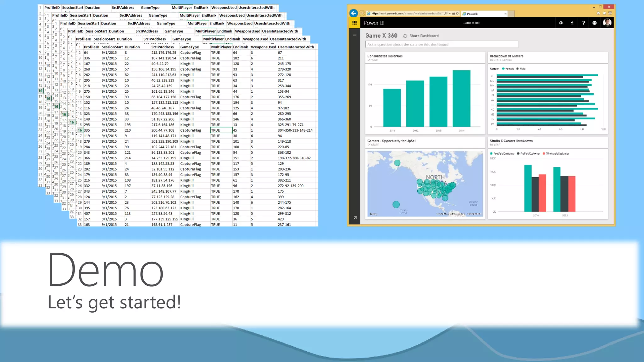This screenshot has height=362, width=644.
Task: Select the highlighted TRUE cell in spreadsheet
Action: (x=221, y=130)
